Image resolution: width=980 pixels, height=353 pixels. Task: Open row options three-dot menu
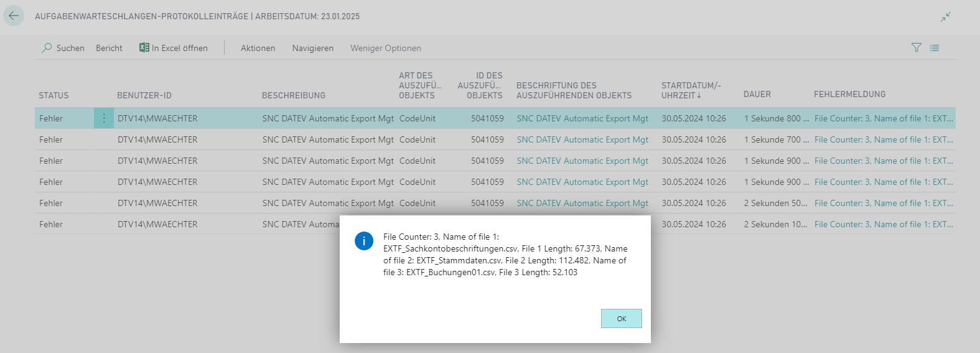(104, 118)
